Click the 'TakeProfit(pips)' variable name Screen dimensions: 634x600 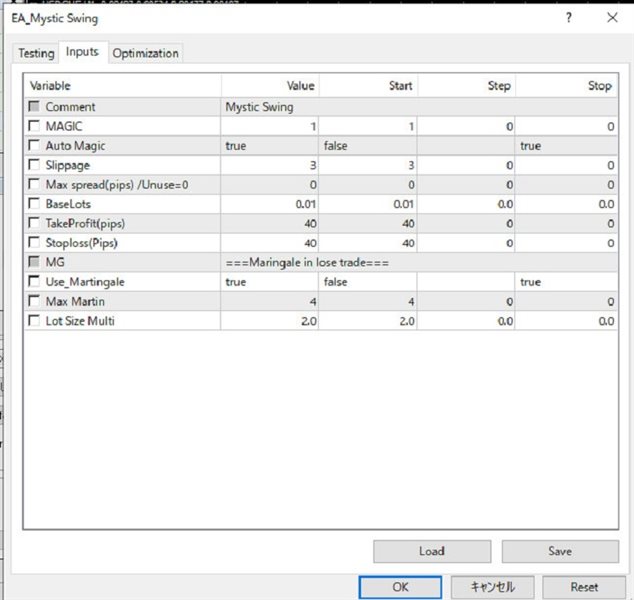(x=85, y=224)
